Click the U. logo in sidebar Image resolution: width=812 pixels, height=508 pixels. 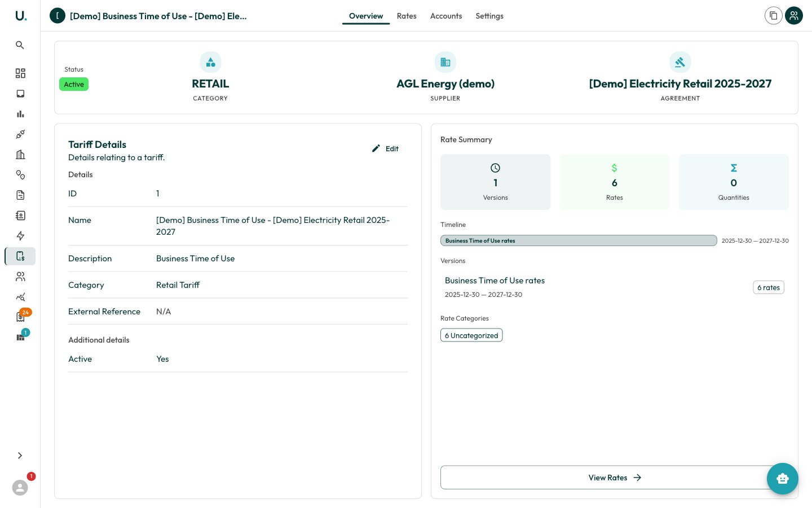click(x=20, y=16)
